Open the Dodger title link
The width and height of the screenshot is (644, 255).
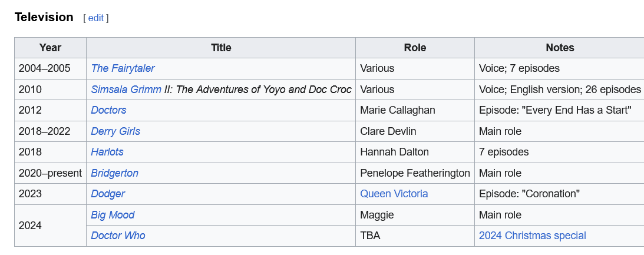(108, 194)
